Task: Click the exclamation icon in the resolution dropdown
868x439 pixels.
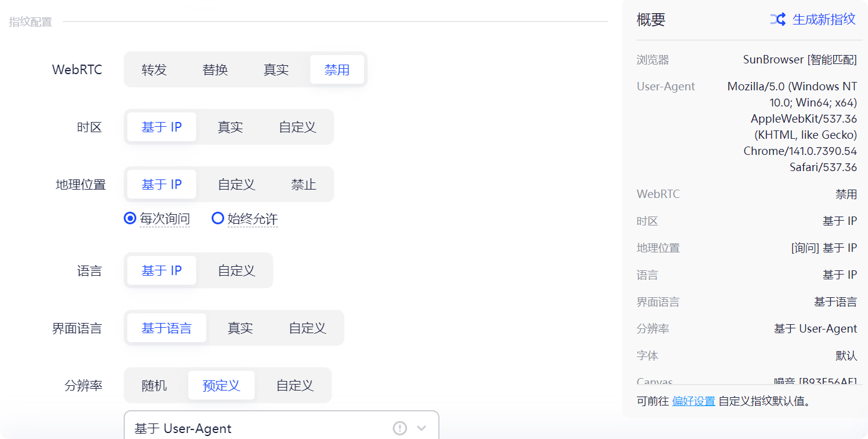Action: [x=399, y=428]
